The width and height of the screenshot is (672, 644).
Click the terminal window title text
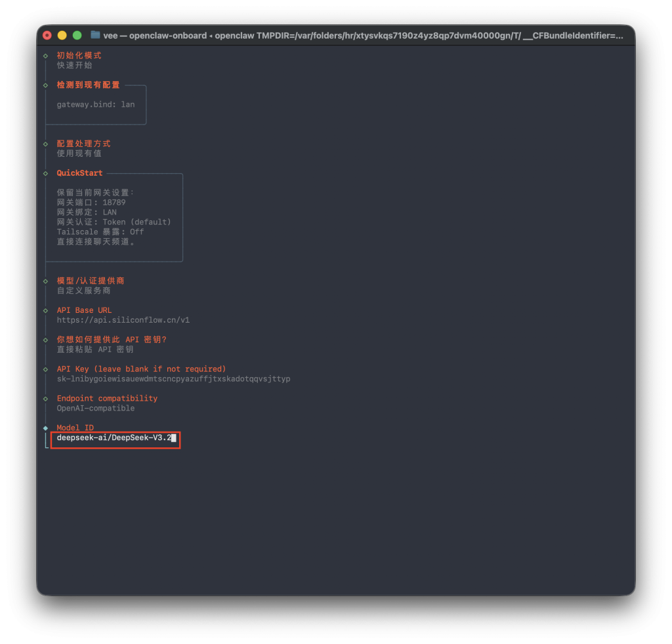point(367,35)
